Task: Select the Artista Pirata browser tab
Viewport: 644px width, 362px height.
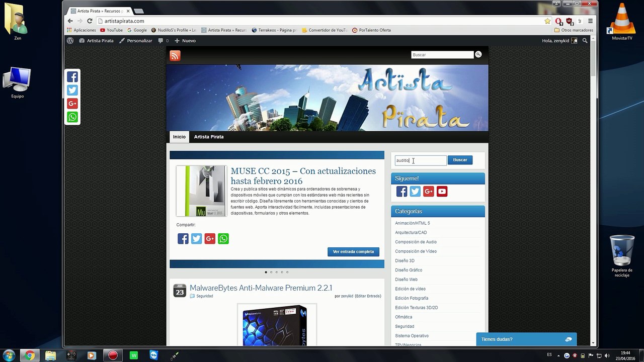Action: (100, 11)
